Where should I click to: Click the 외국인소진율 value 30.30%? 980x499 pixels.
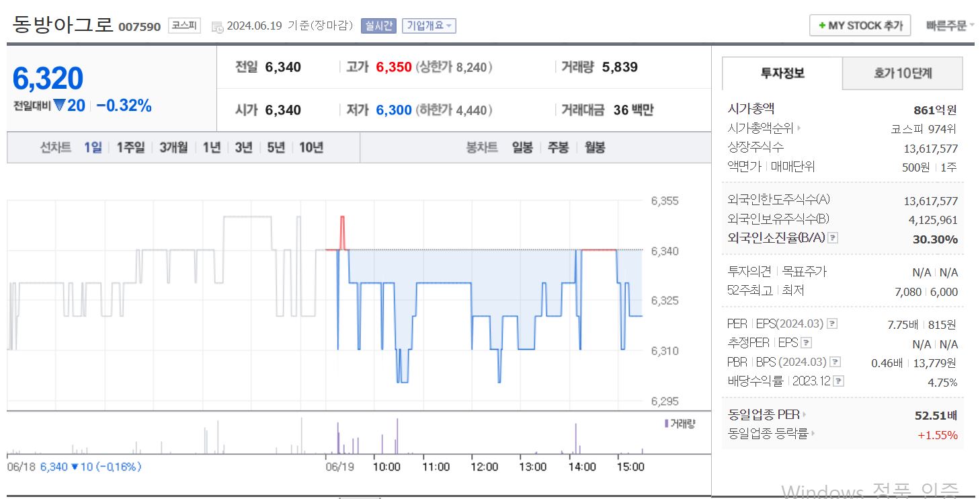point(935,239)
